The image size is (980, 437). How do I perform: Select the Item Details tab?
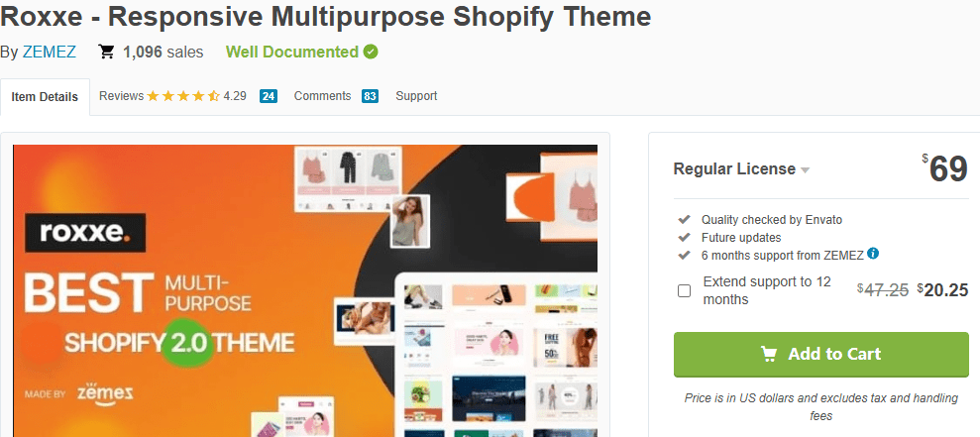[x=45, y=97]
